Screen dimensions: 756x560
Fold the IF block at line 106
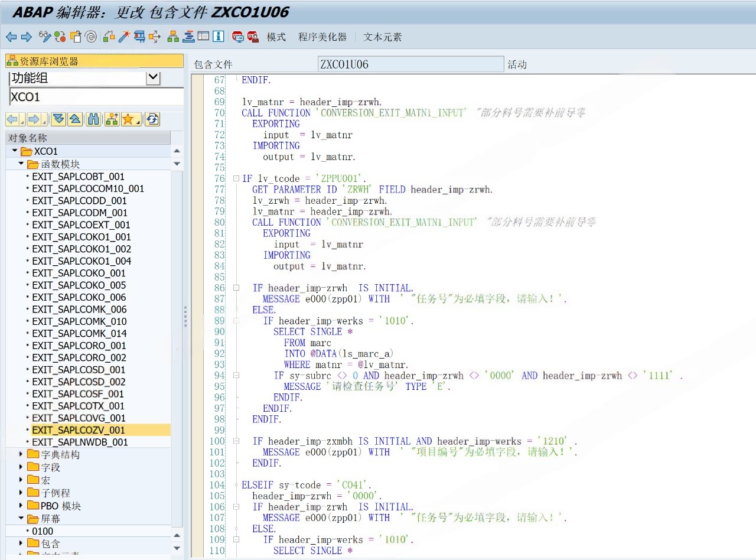click(x=236, y=506)
